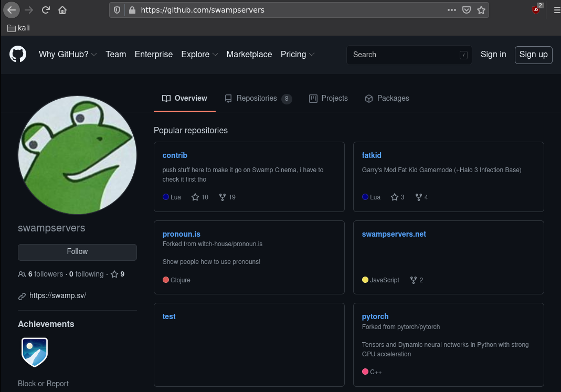Click the GitHub Search input field
561x392 pixels.
tap(409, 55)
